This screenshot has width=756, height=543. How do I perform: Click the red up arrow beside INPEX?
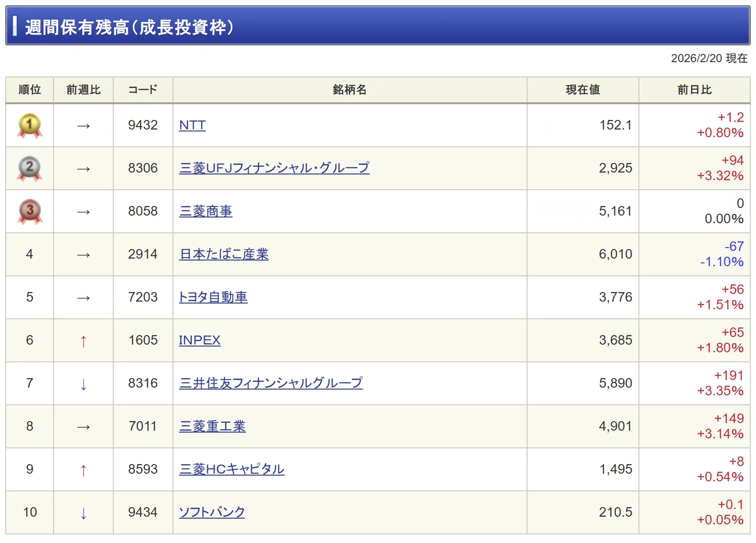[x=84, y=341]
